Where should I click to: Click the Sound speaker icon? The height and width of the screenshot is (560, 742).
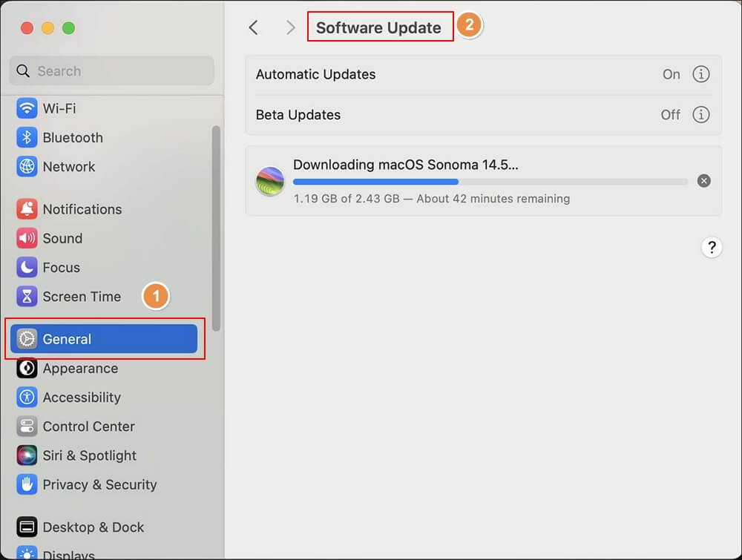(x=27, y=238)
